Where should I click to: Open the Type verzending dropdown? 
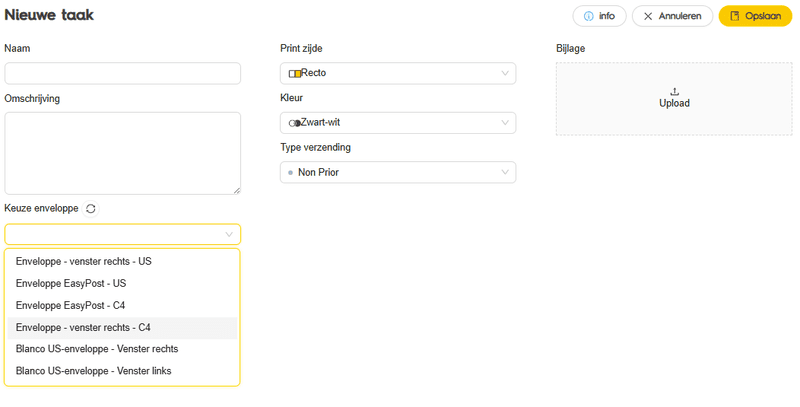pyautogui.click(x=398, y=172)
